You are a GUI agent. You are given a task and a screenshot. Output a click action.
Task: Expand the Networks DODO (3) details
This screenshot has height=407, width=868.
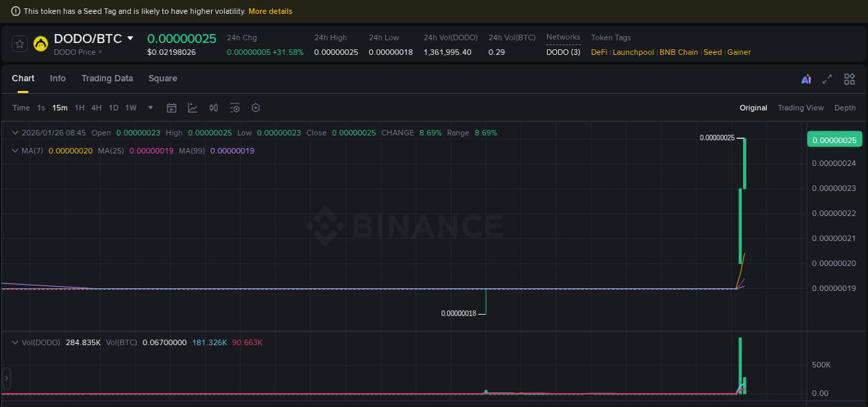click(562, 51)
